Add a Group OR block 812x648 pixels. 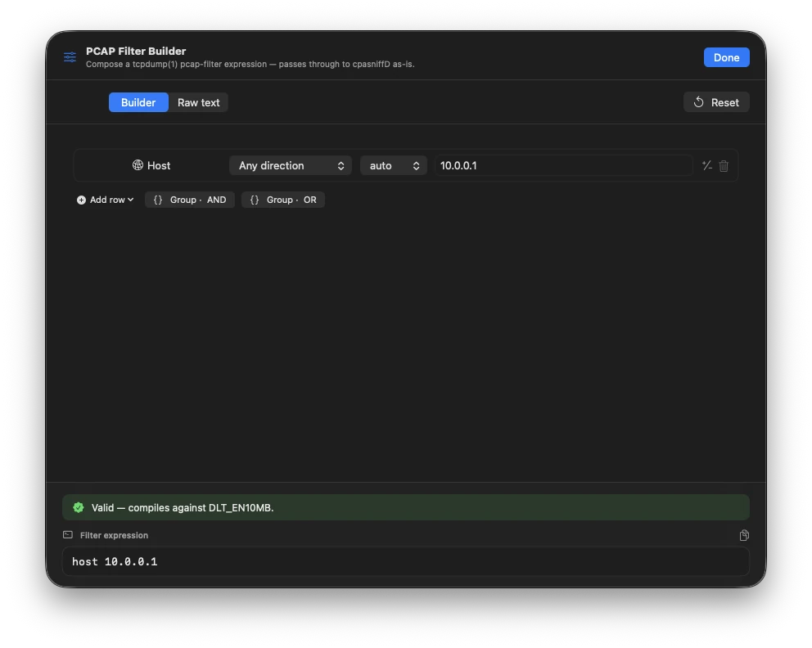[282, 199]
